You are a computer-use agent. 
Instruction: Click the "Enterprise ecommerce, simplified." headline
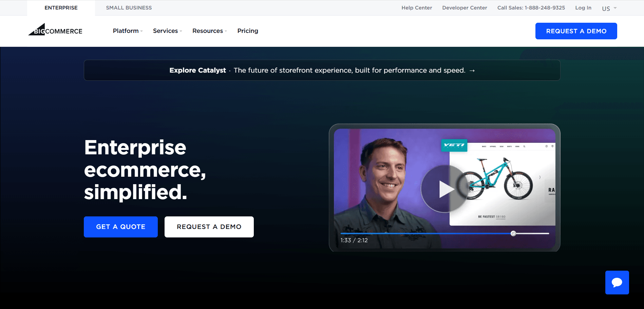[x=145, y=170]
